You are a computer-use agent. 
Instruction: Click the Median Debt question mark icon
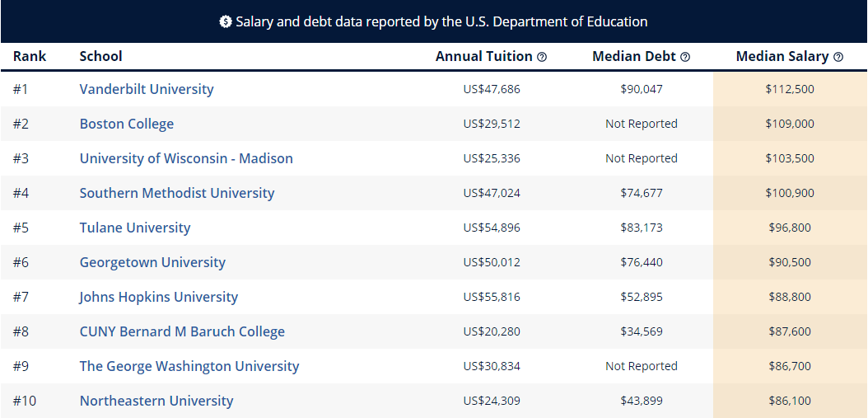(x=685, y=57)
